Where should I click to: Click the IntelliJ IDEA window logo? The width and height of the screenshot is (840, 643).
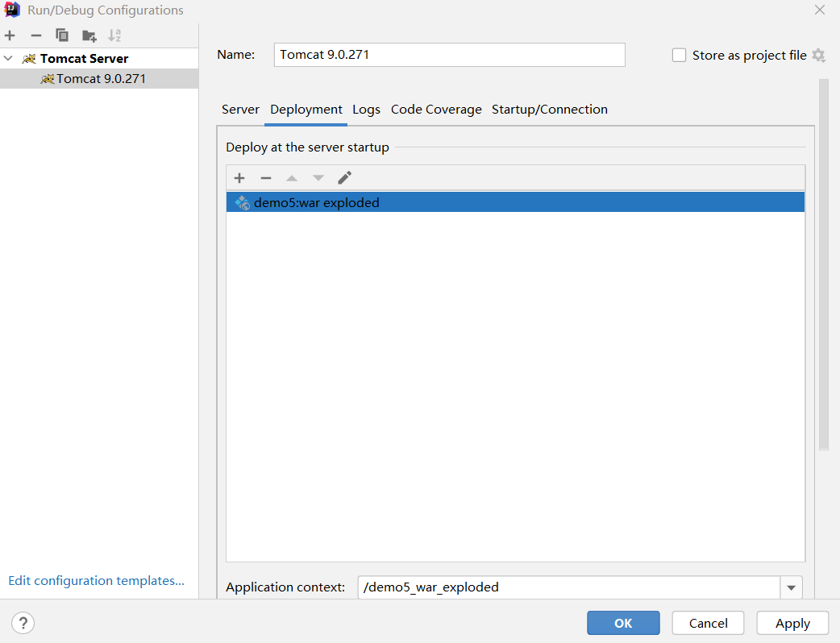click(12, 10)
